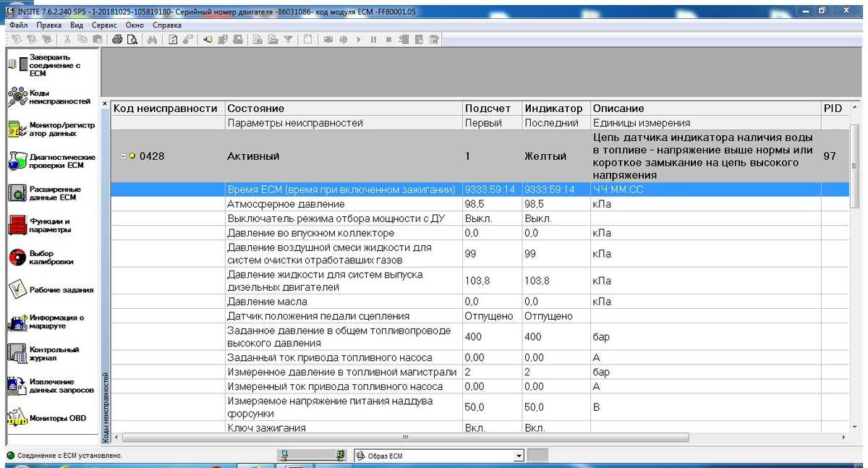Viewport: 868px width, 468px height.
Task: Click the Код неисправности column header
Action: (x=168, y=109)
